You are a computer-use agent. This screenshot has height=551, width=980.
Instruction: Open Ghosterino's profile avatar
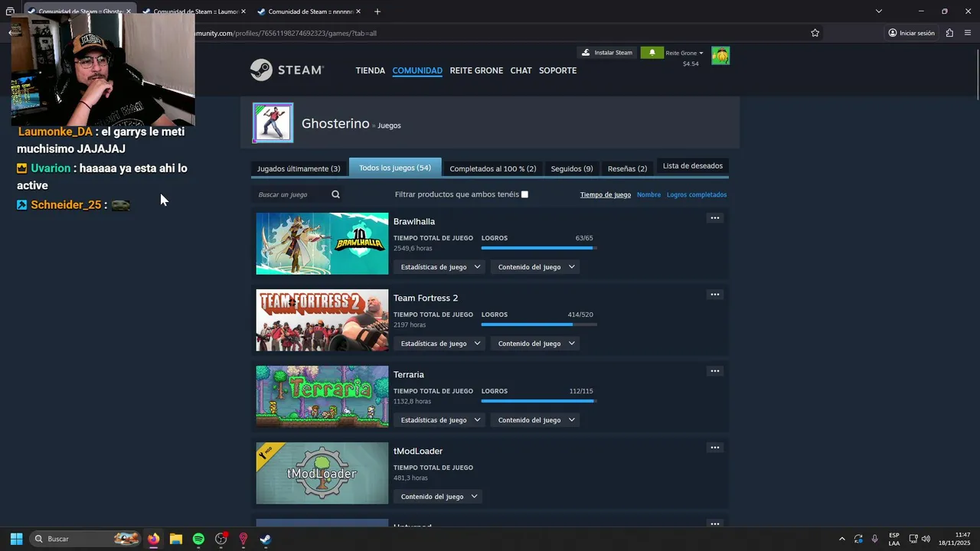pyautogui.click(x=273, y=122)
